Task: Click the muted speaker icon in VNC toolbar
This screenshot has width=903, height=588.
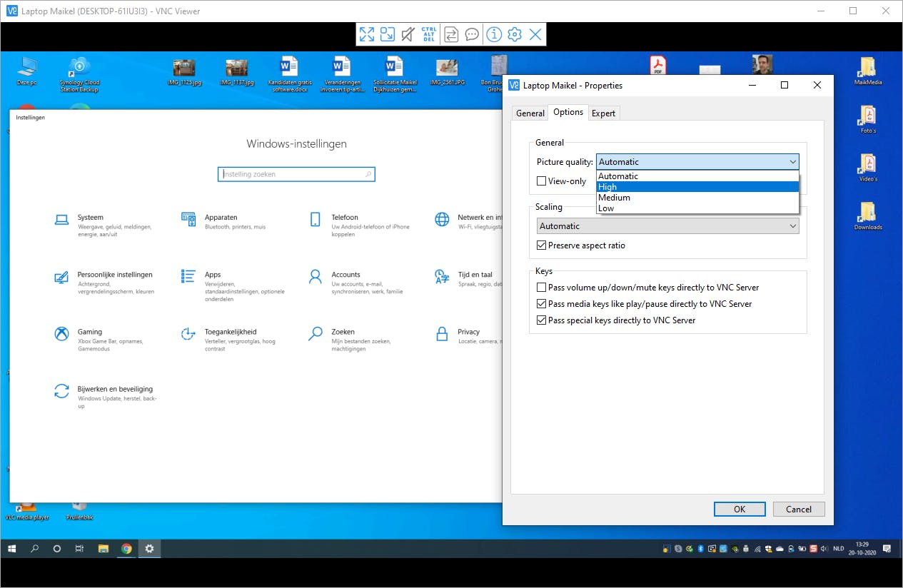Action: pyautogui.click(x=408, y=34)
